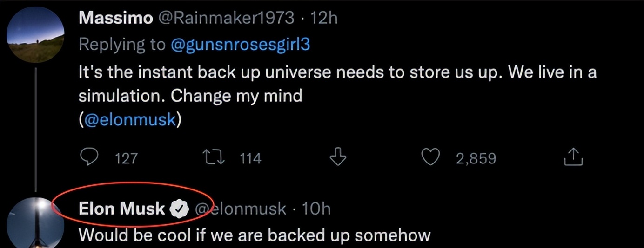Open the "Would be cool" reply text
644x248 pixels.
point(254,235)
